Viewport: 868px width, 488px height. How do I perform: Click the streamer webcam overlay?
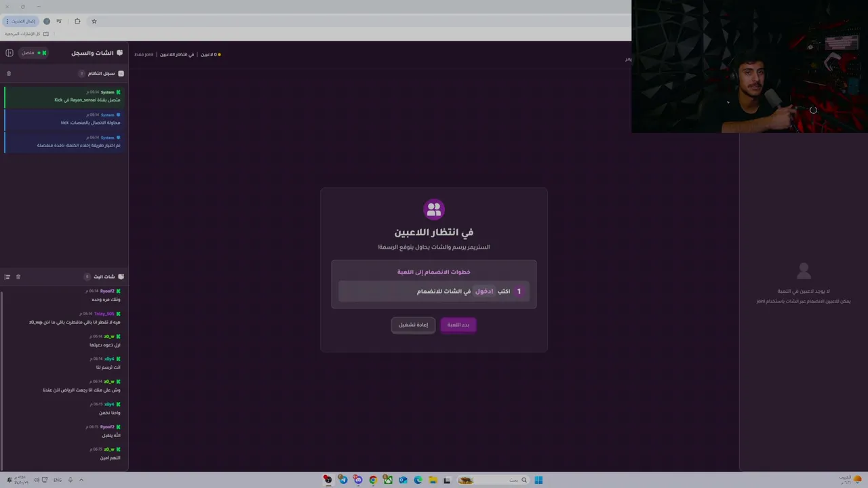pos(749,66)
